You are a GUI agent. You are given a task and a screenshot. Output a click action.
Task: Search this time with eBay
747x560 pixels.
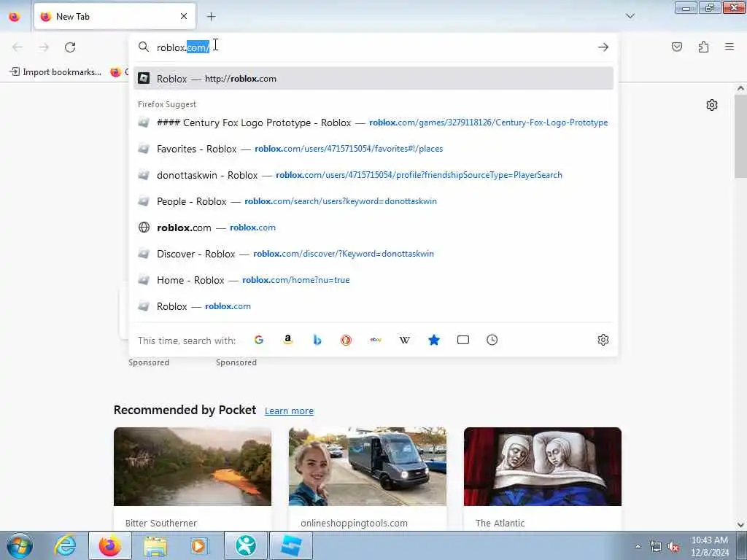coord(376,340)
